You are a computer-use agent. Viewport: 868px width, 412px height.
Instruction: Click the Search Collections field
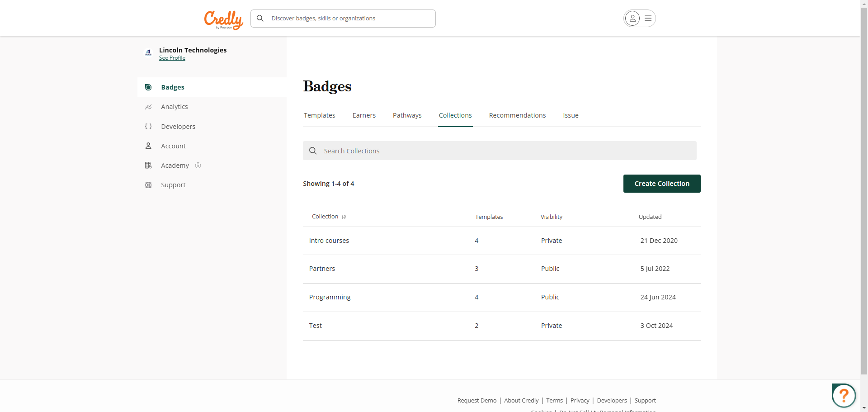[x=500, y=151]
